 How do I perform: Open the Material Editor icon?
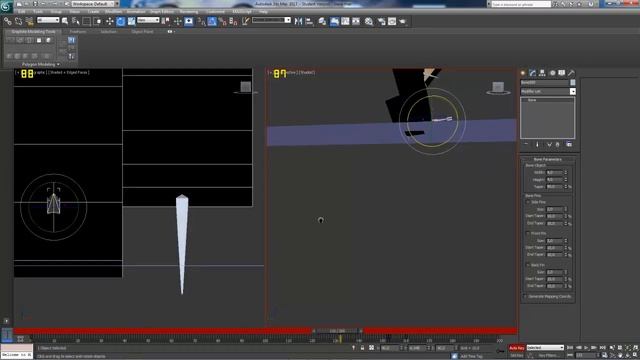(369, 21)
